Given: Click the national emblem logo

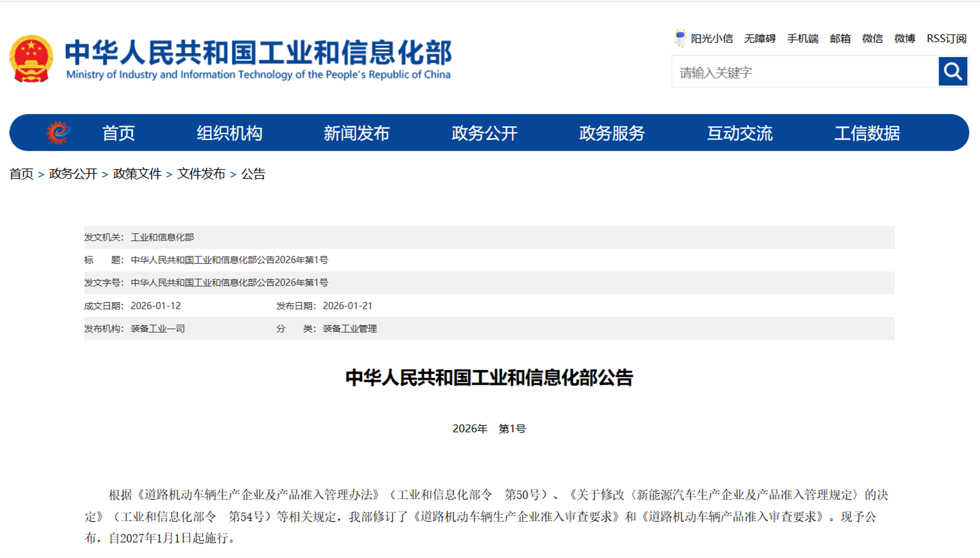Looking at the screenshot, I should (x=31, y=59).
